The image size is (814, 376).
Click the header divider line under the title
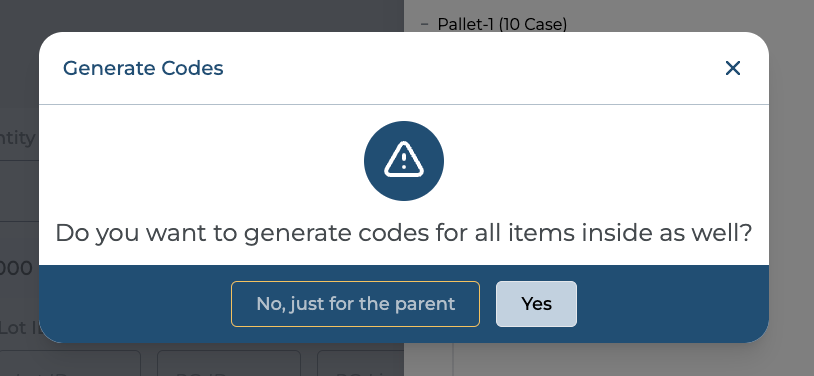click(x=404, y=104)
